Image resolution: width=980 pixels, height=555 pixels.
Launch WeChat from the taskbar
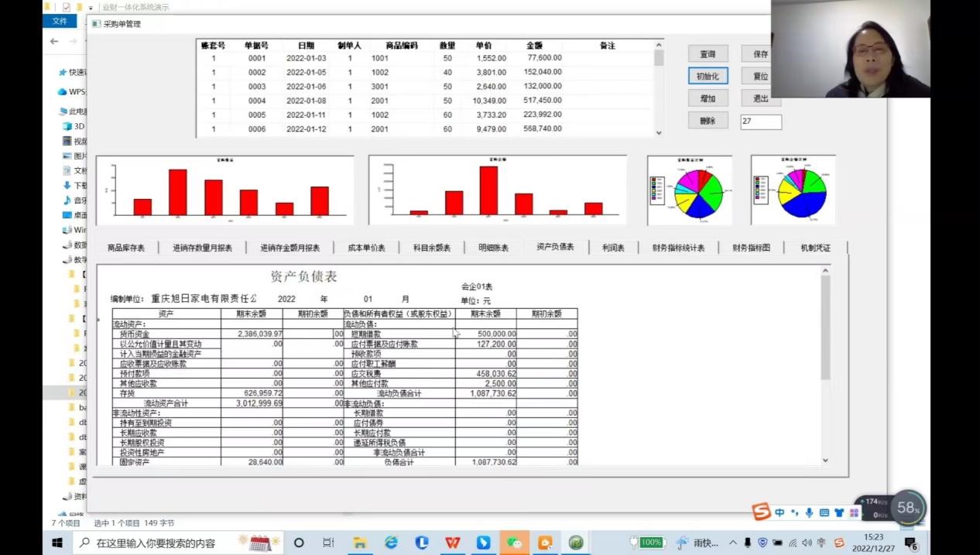coord(514,543)
